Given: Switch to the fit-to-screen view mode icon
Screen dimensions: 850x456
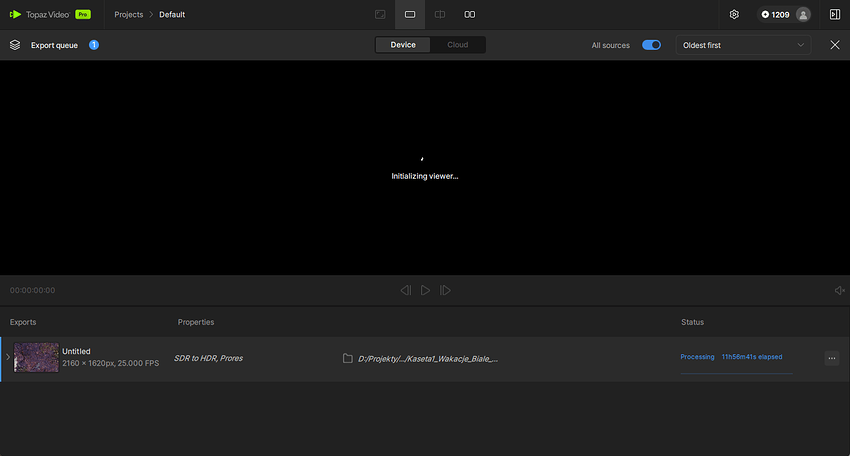Looking at the screenshot, I should click(380, 15).
